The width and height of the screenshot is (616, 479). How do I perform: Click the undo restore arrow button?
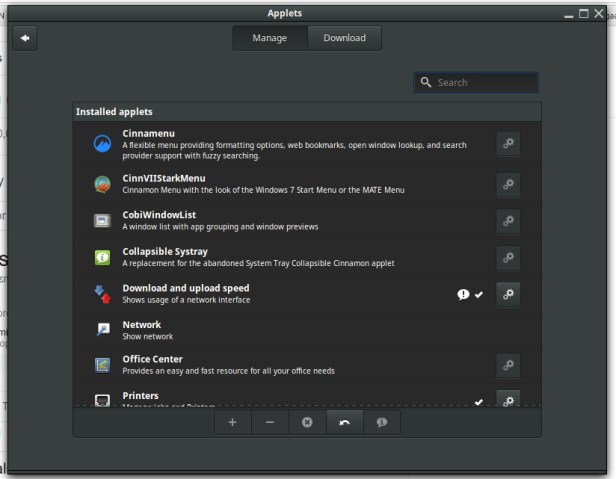344,422
